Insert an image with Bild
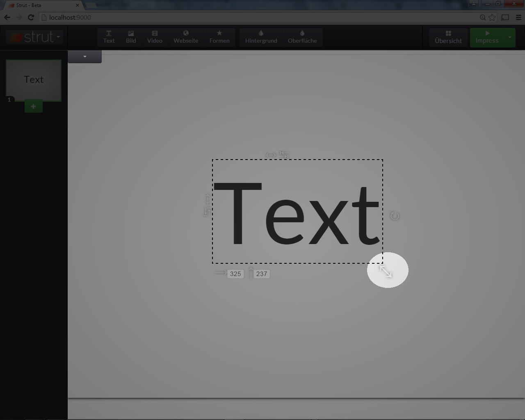Viewport: 525px width, 420px height. [x=131, y=37]
